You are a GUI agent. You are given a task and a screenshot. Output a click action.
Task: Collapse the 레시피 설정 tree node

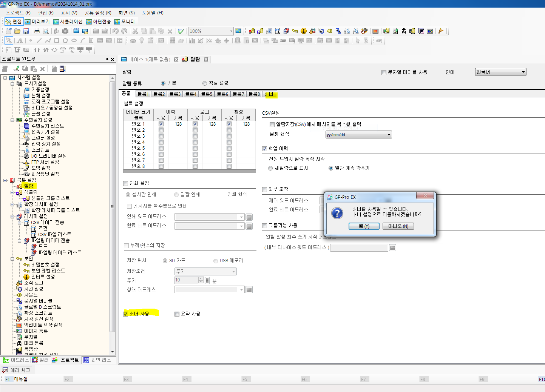tap(12, 217)
